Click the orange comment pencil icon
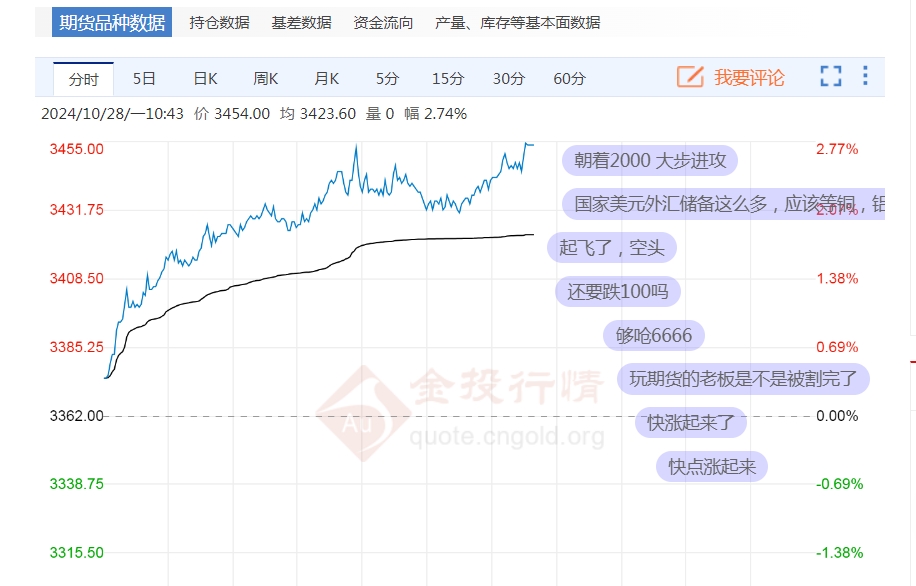 [690, 77]
